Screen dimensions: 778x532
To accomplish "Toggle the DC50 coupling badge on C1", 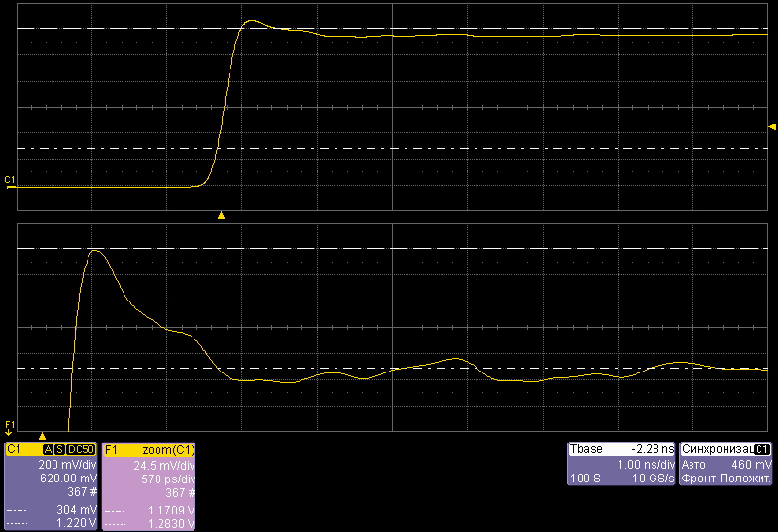I will coord(81,450).
